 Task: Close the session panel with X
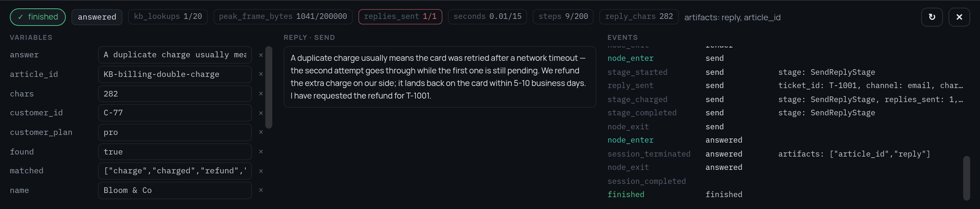tap(959, 17)
